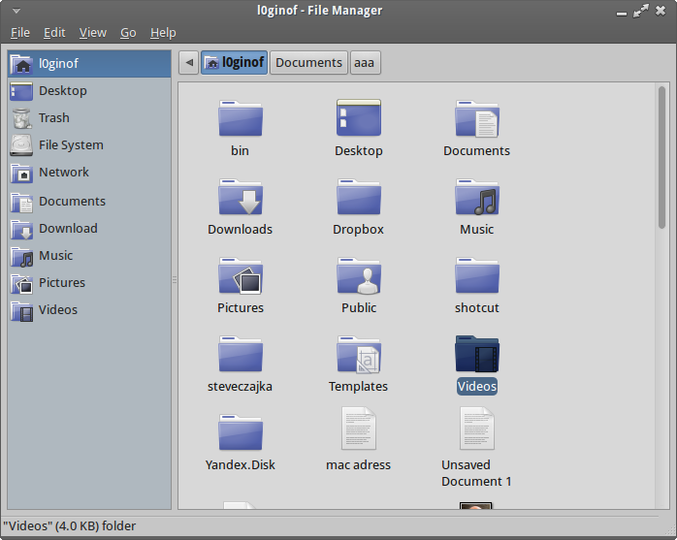677x540 pixels.
Task: Open the Go menu
Action: tap(128, 33)
